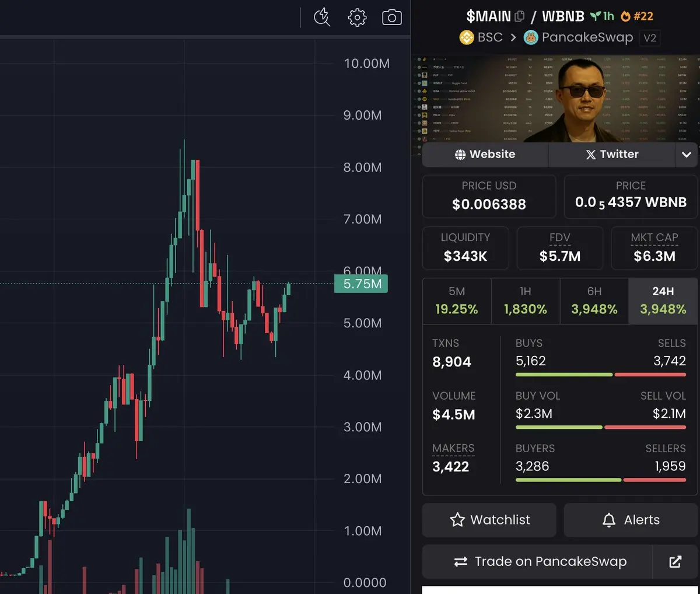Click the FDV $5.7M box

[560, 248]
